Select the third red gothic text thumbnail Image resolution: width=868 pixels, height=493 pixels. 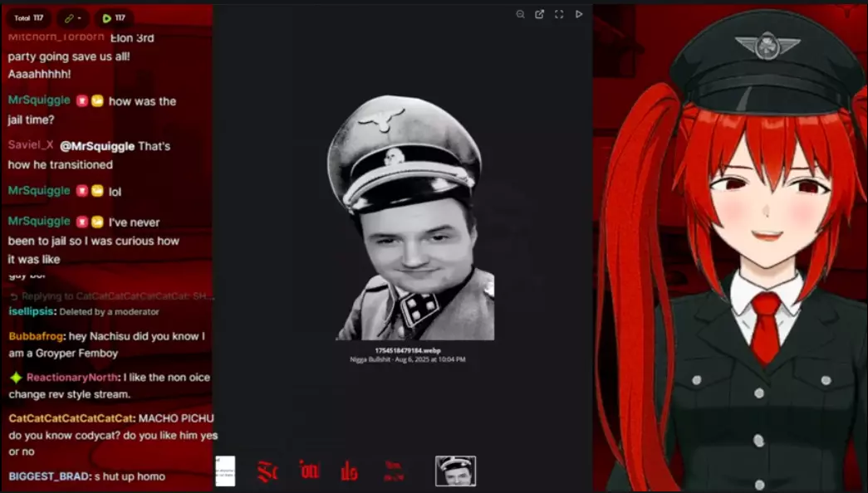(x=350, y=471)
